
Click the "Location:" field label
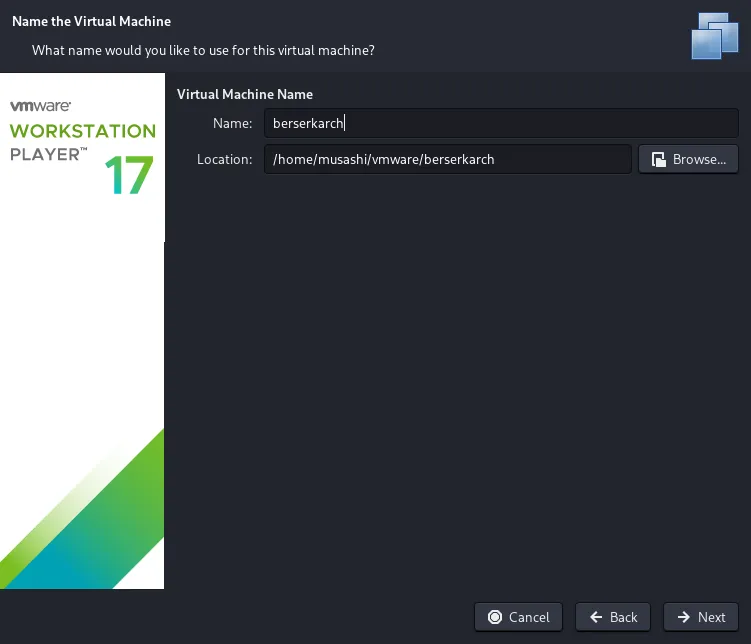(224, 159)
